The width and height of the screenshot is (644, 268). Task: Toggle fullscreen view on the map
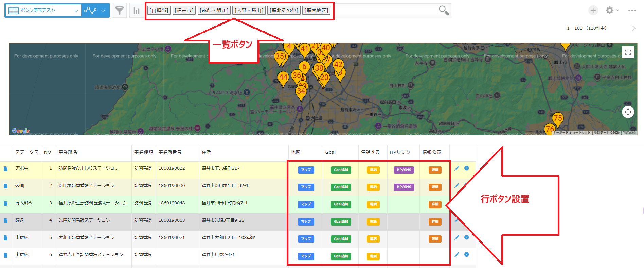point(628,52)
